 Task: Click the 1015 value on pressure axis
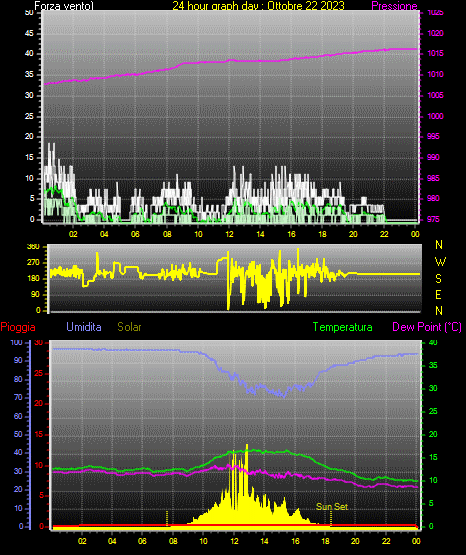click(x=435, y=53)
